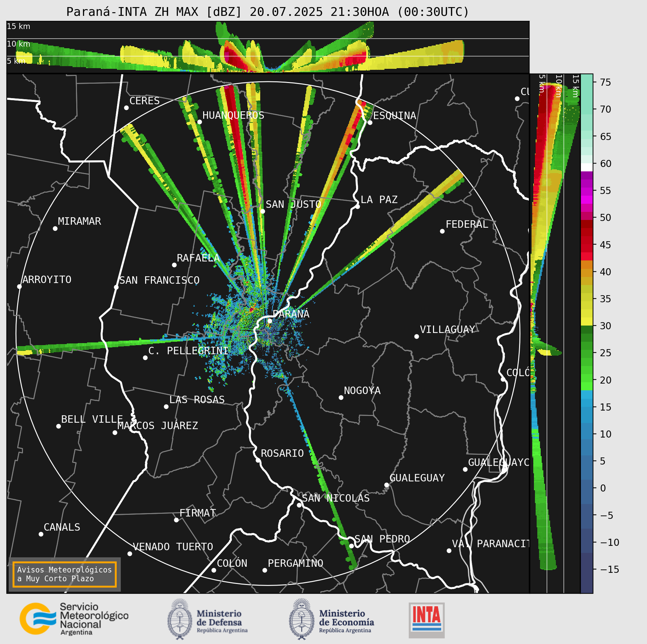
Task: Click the PERGAMINO city marker dot
Action: [265, 570]
